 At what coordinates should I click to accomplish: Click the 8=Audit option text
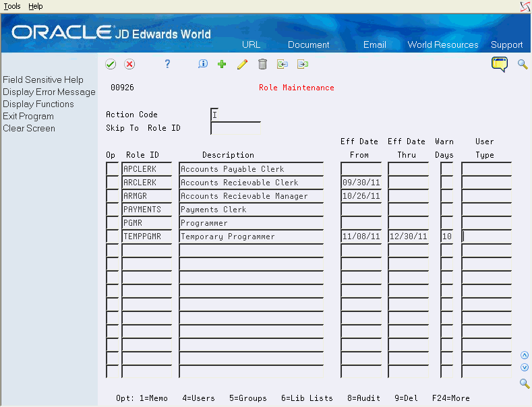point(363,398)
